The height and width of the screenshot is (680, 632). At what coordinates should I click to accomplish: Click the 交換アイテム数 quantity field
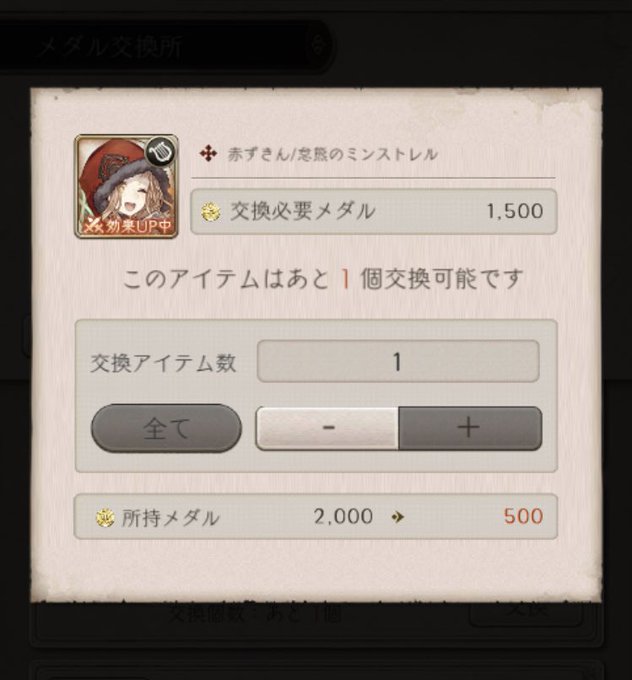click(x=398, y=361)
